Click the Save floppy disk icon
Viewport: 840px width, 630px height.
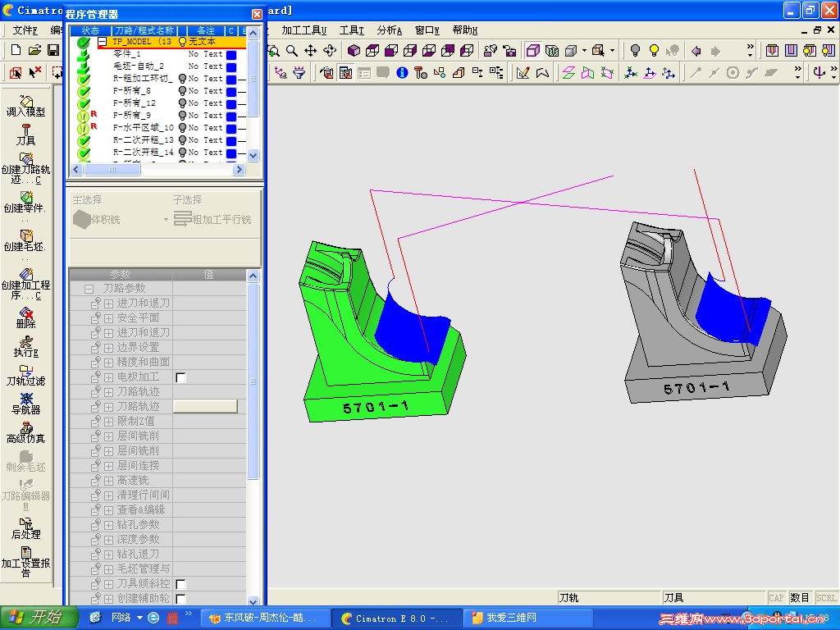click(53, 50)
